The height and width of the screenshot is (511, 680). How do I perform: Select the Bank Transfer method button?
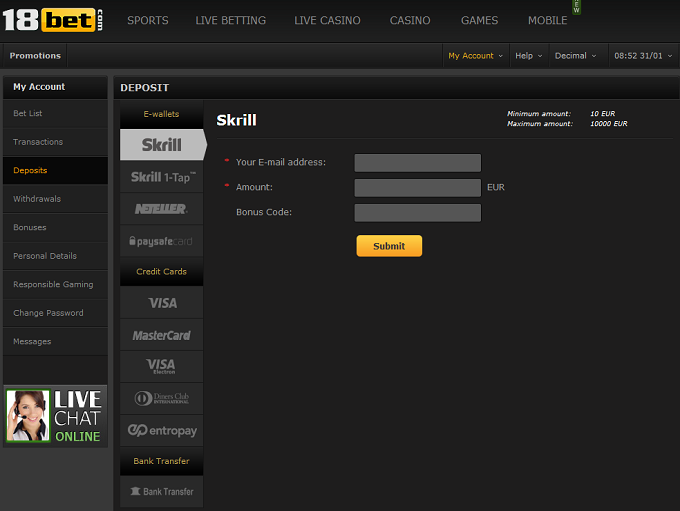(x=161, y=491)
